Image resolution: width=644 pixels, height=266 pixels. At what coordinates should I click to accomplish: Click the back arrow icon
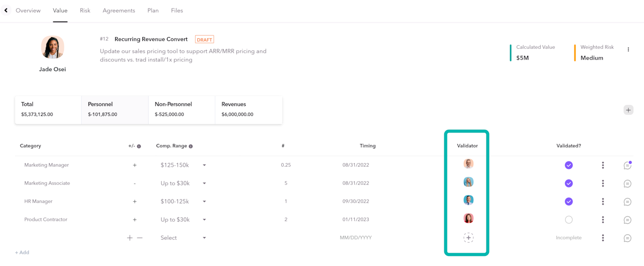(x=6, y=10)
